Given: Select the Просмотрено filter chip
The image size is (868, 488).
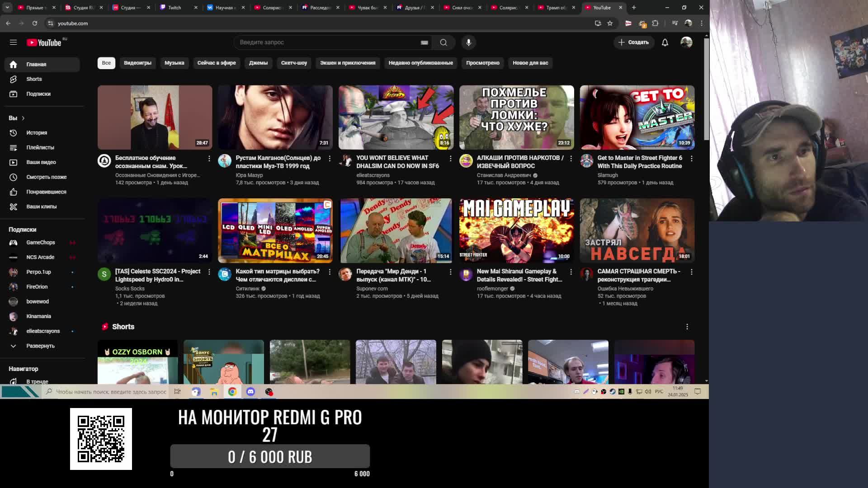Looking at the screenshot, I should tap(482, 63).
